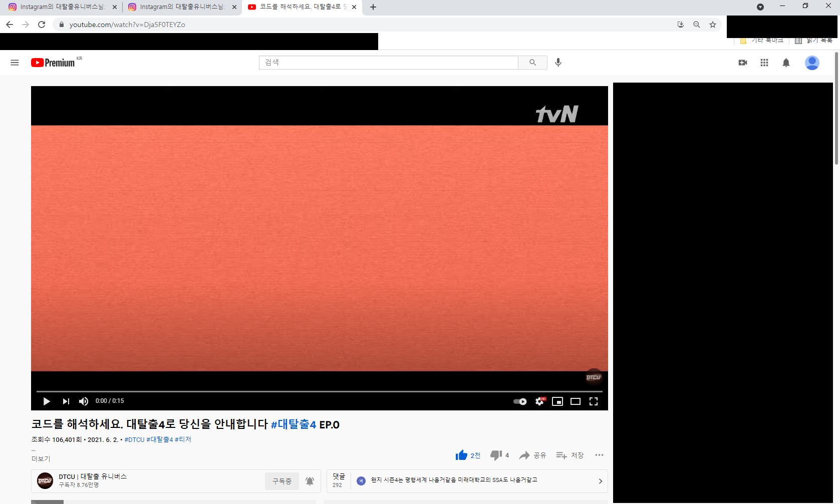This screenshot has height=504, width=840.
Task: Go forward in browser history
Action: point(26,25)
